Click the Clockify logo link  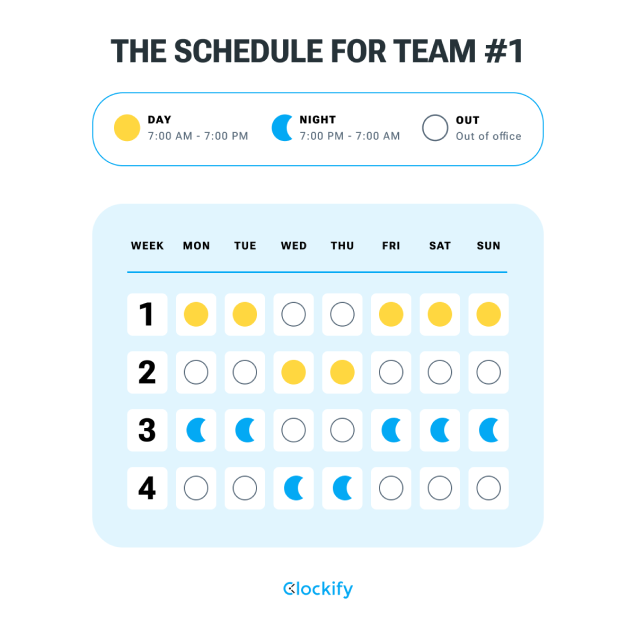(x=318, y=589)
